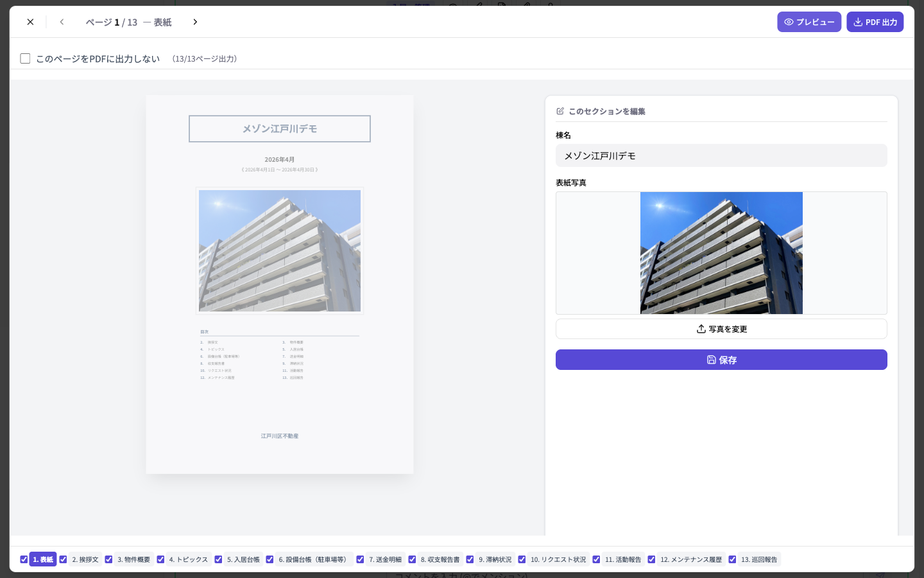
Task: Open the 9. 滞納状況 tab
Action: [x=495, y=559]
